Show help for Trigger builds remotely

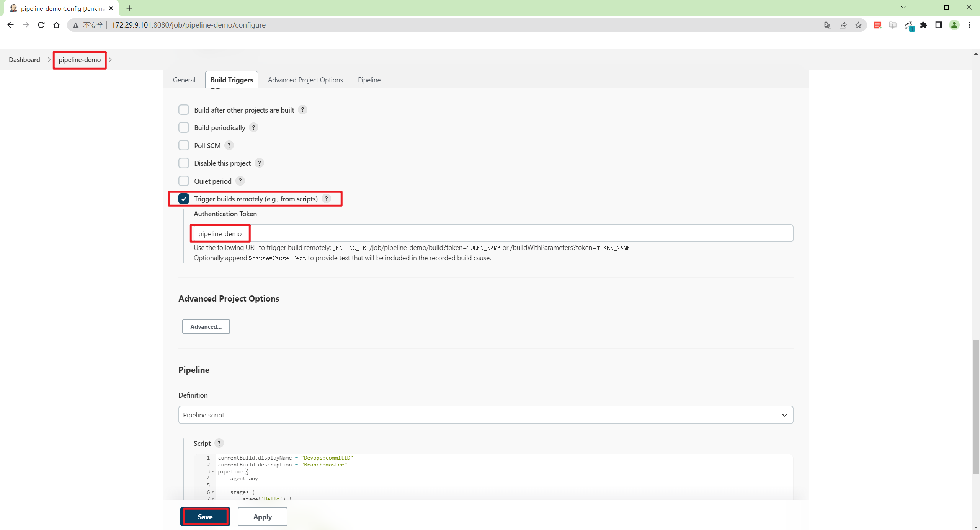click(326, 199)
